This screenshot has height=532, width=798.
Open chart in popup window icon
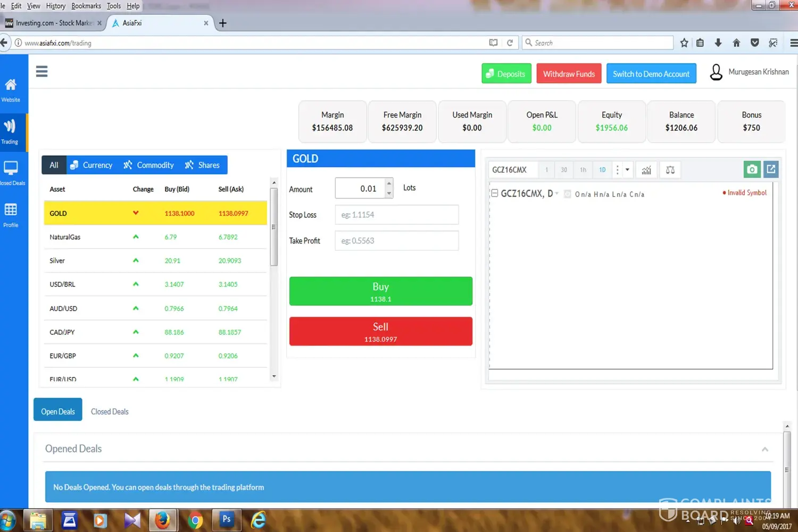click(771, 170)
